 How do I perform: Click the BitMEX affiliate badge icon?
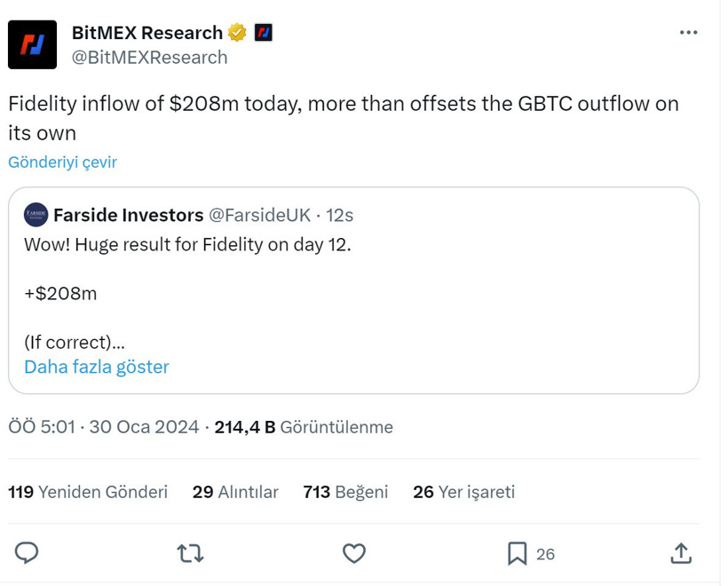pyautogui.click(x=263, y=33)
